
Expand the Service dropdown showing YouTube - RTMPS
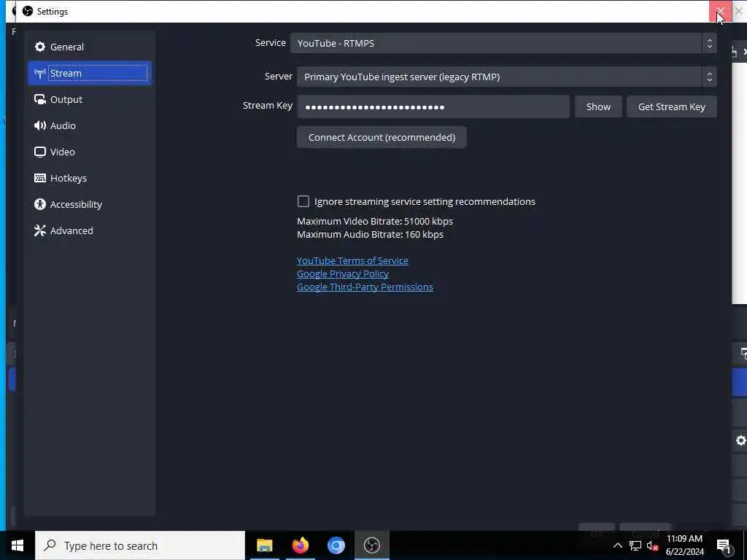click(x=503, y=43)
